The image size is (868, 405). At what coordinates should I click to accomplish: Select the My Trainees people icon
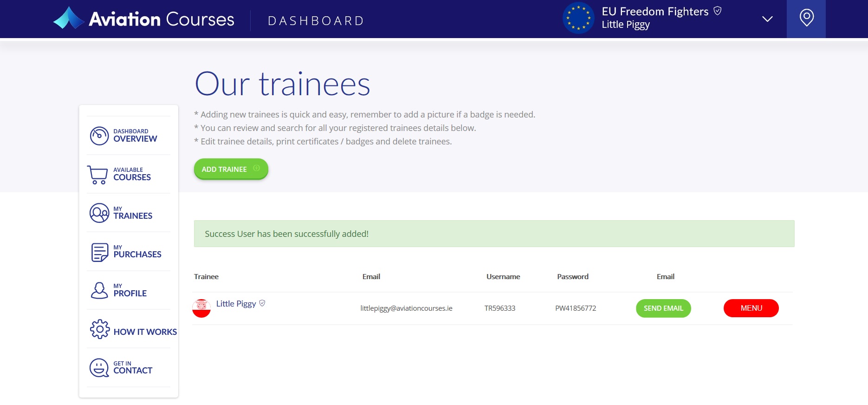[x=99, y=213]
